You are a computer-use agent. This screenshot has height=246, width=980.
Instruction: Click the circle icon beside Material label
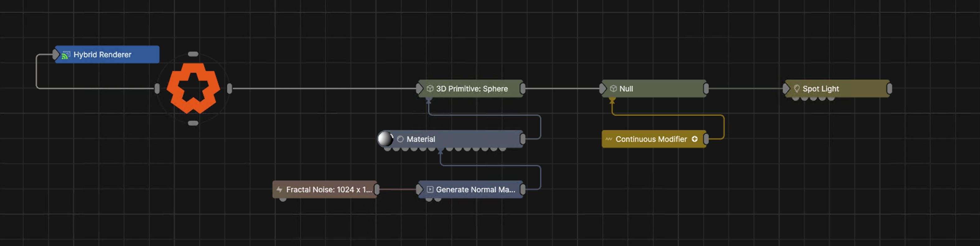click(400, 140)
